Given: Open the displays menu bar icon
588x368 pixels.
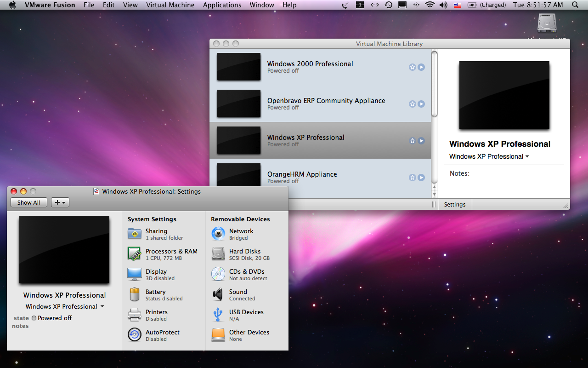Looking at the screenshot, I should (402, 5).
